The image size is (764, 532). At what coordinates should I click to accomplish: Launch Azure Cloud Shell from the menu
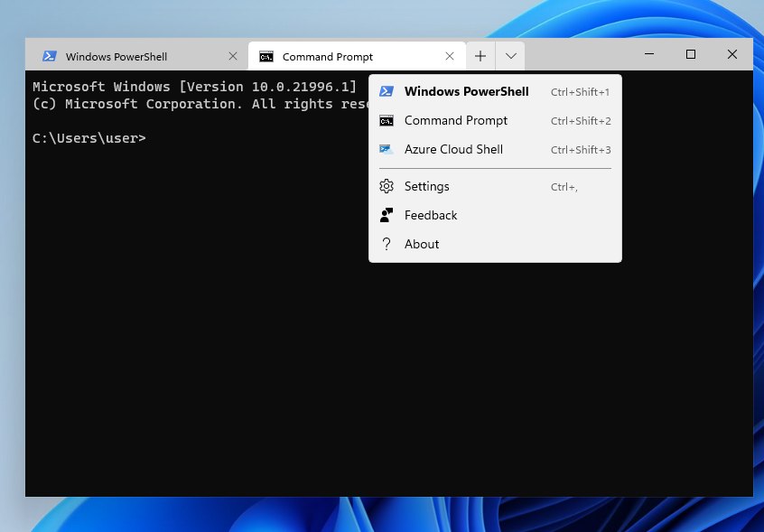pyautogui.click(x=495, y=150)
